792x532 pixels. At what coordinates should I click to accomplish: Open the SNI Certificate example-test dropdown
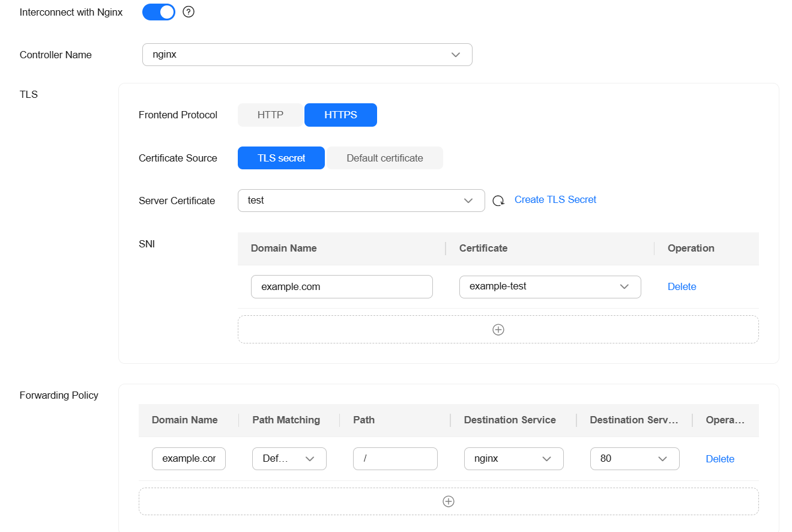click(x=549, y=287)
